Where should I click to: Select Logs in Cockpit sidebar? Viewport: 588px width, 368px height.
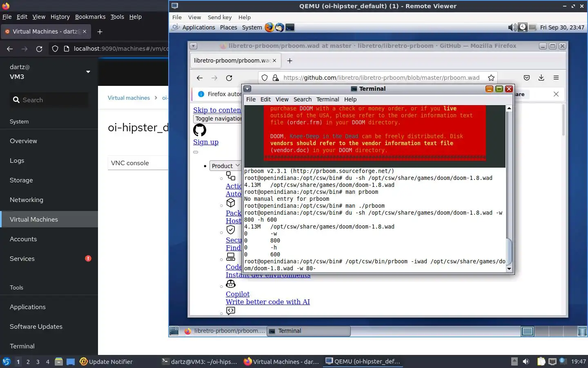49,161
